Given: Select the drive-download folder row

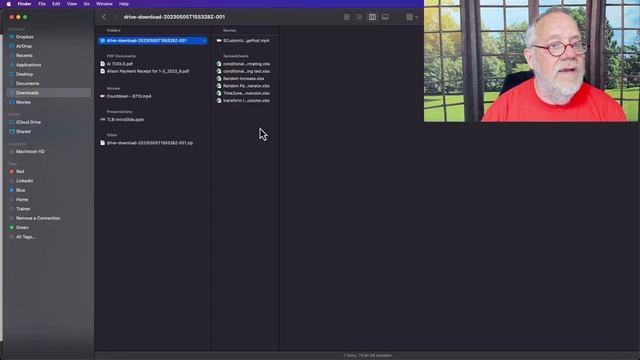Looking at the screenshot, I should (x=153, y=41).
